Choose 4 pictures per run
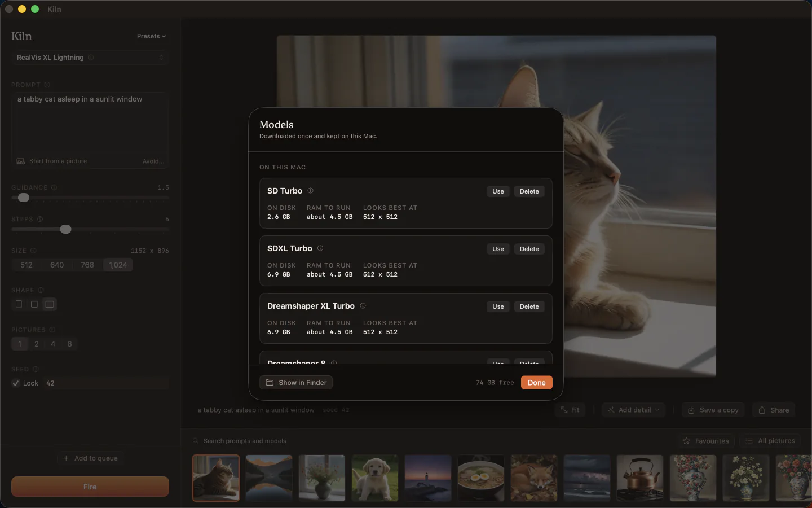Screen dimensions: 812x508 (53, 344)
